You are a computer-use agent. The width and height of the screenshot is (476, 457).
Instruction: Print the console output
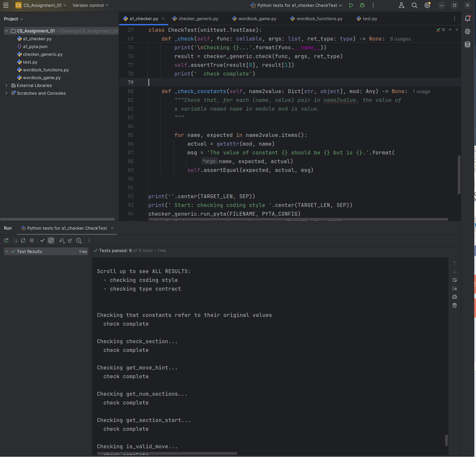point(455,297)
